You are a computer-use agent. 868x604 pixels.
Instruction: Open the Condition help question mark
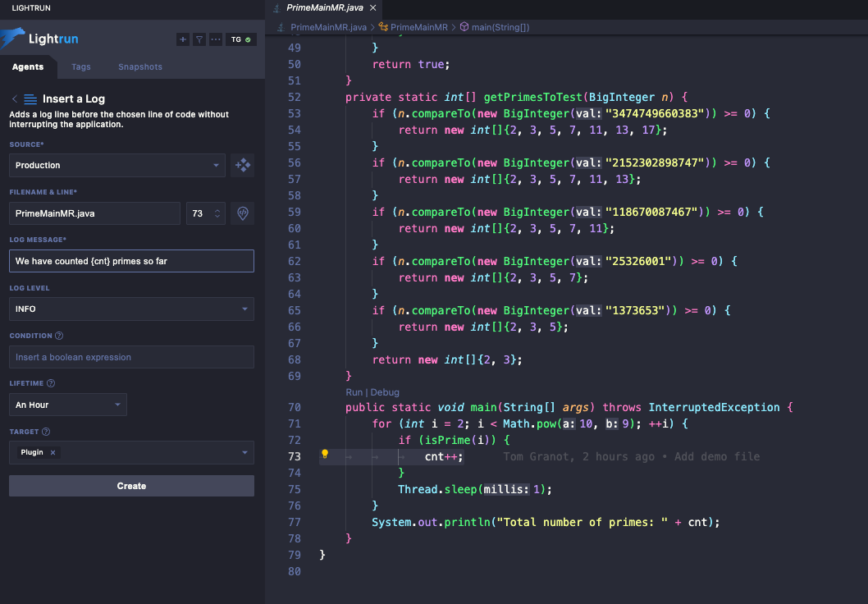59,336
